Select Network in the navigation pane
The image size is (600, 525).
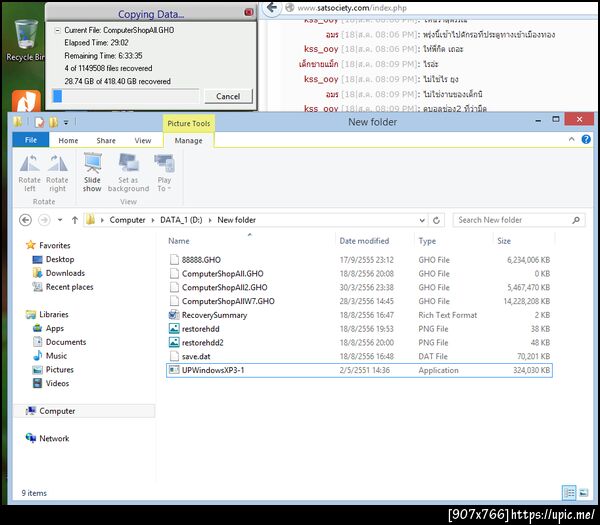pos(54,438)
